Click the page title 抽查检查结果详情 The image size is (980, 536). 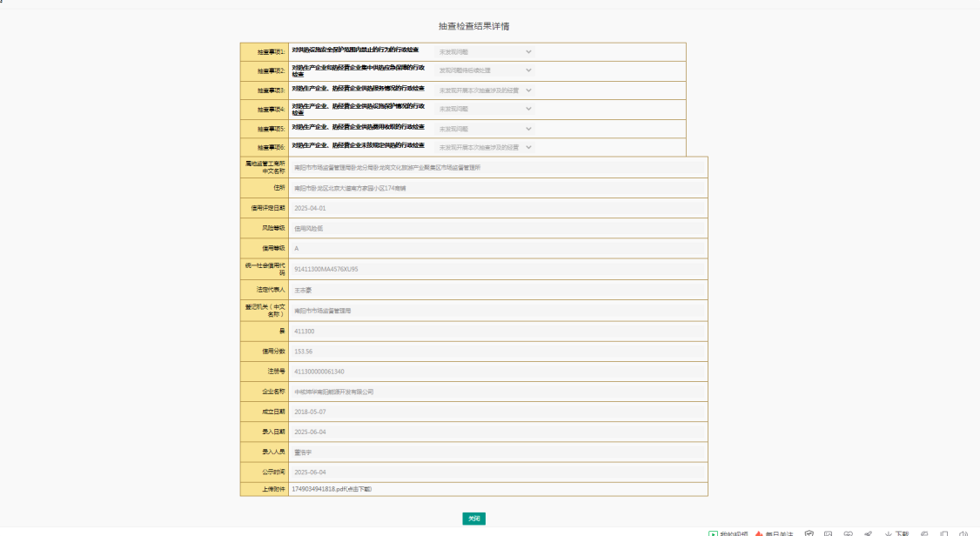tap(473, 26)
